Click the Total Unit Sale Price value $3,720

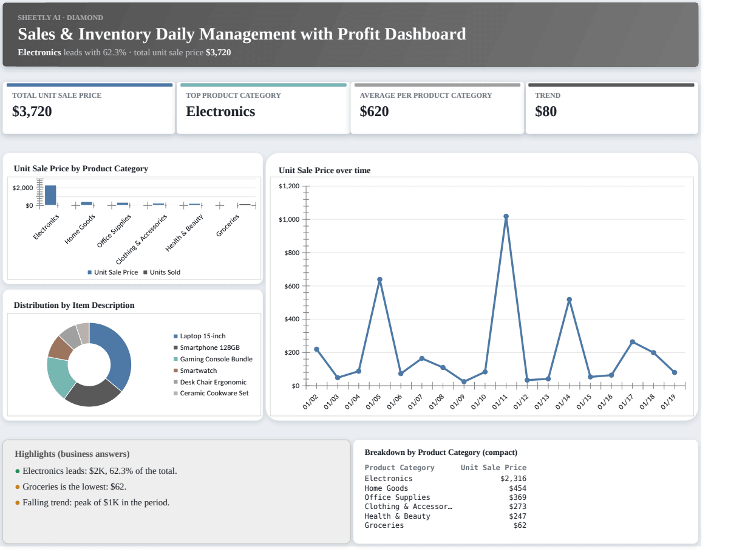(x=32, y=112)
